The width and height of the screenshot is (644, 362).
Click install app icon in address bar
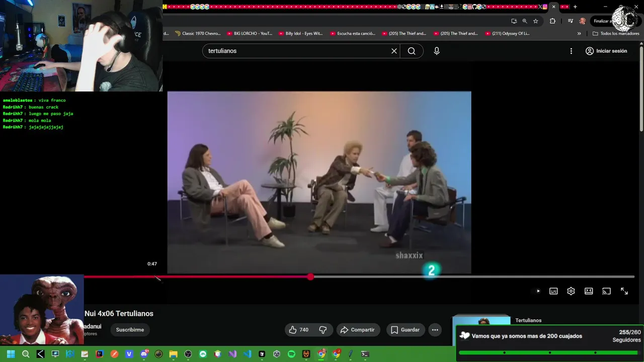(514, 21)
